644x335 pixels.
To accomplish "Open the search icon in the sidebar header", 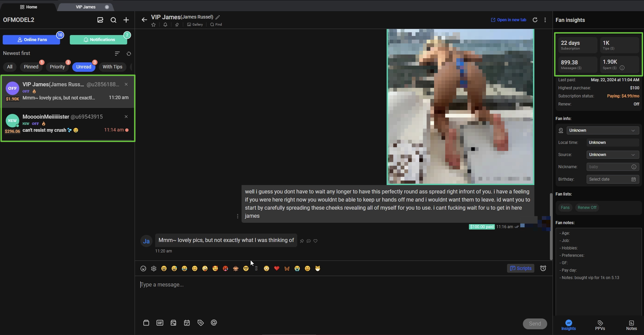I will [x=113, y=20].
